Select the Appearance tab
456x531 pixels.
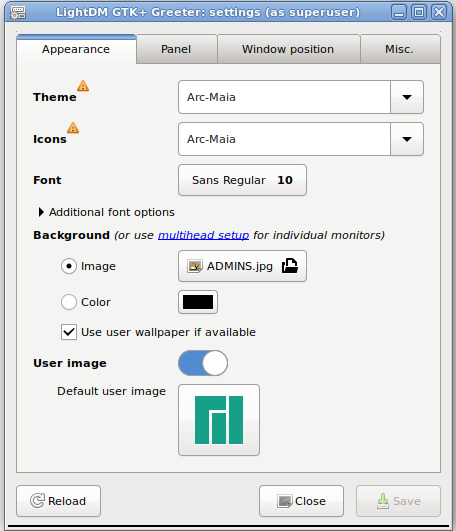click(76, 49)
